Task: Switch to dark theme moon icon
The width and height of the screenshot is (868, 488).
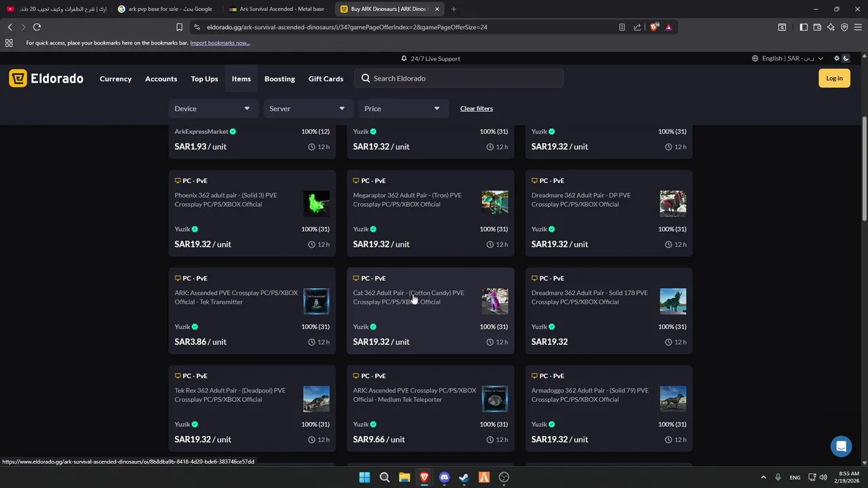Action: (846, 59)
